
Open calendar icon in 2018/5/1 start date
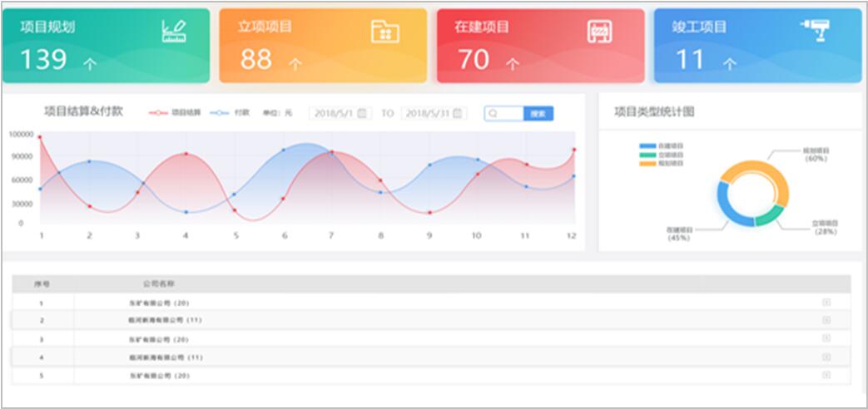pyautogui.click(x=362, y=114)
